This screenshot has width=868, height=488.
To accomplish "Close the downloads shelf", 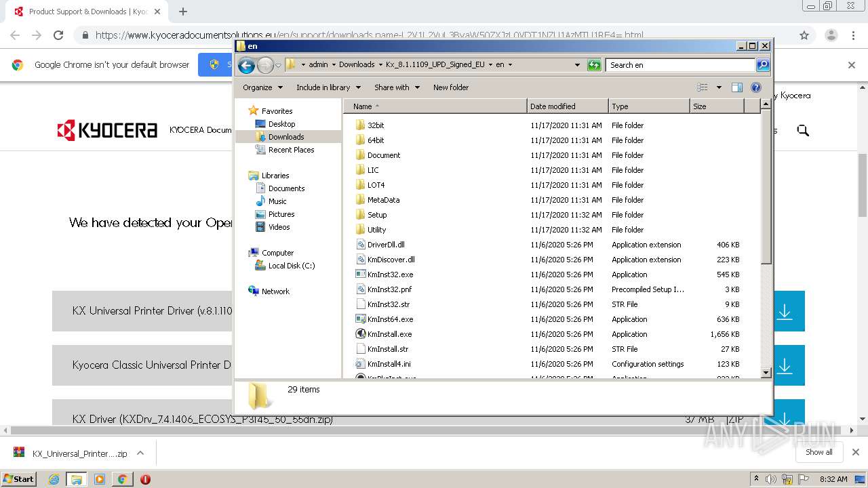I will [856, 452].
